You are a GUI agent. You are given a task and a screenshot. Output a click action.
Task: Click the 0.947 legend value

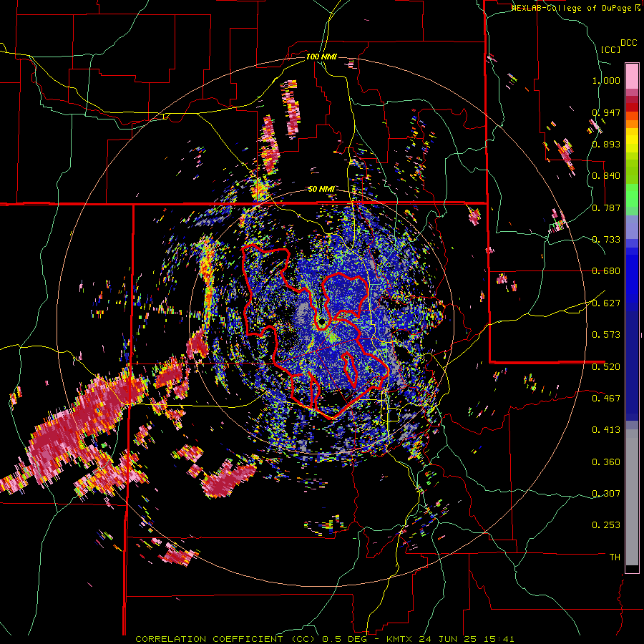(x=606, y=112)
